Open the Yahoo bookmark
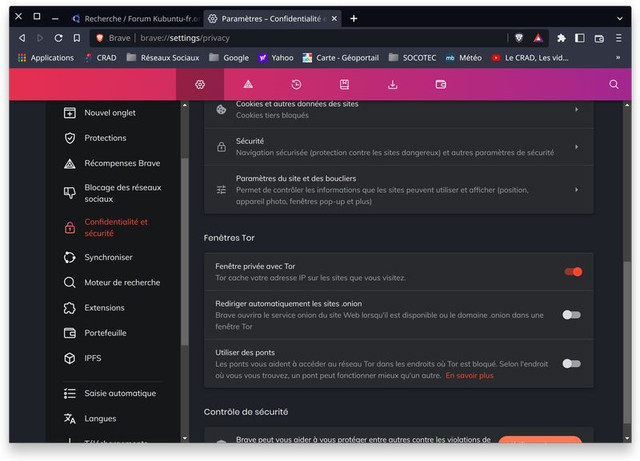 click(276, 58)
